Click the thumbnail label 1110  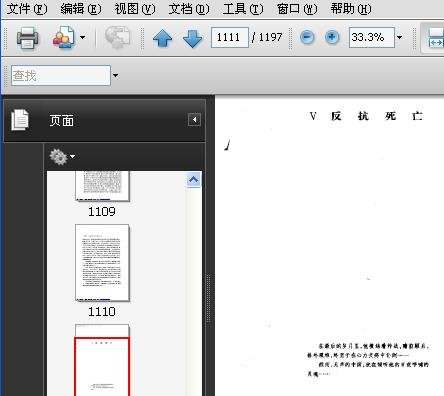(x=102, y=312)
